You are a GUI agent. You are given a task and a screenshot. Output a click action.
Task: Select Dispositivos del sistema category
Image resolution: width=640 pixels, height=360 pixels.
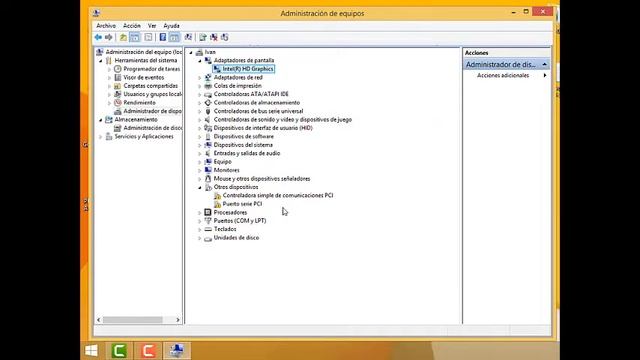243,145
